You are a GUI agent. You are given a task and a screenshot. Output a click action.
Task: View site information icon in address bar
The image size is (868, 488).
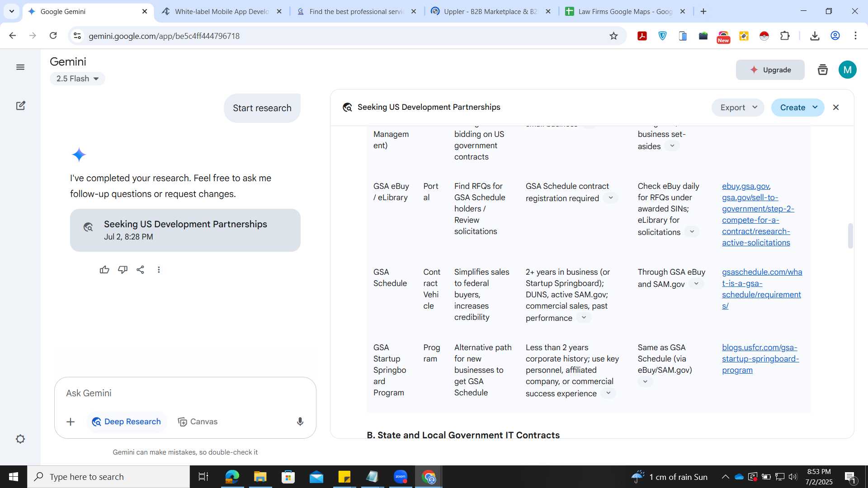[77, 36]
